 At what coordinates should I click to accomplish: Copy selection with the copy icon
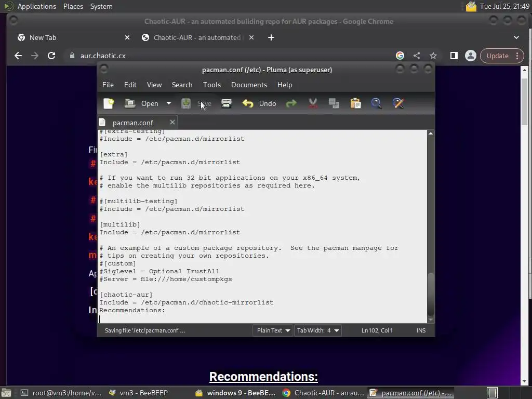[334, 103]
